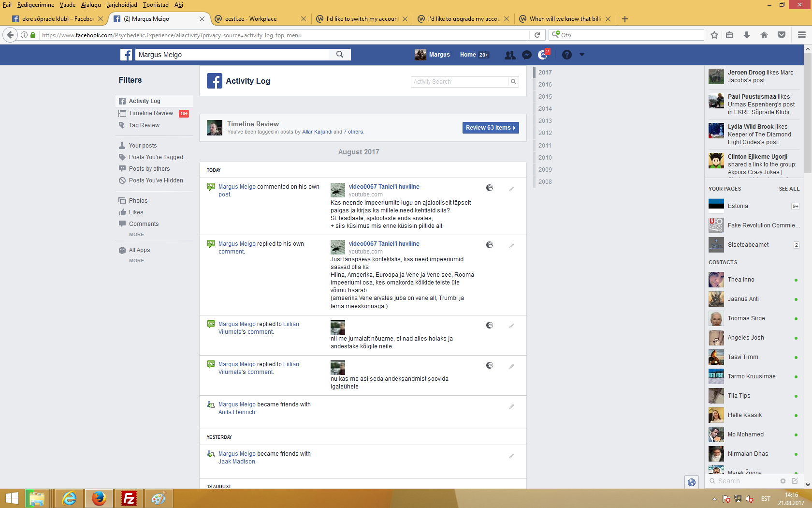Open FileZilla from the taskbar
This screenshot has height=508, width=812.
(x=129, y=498)
